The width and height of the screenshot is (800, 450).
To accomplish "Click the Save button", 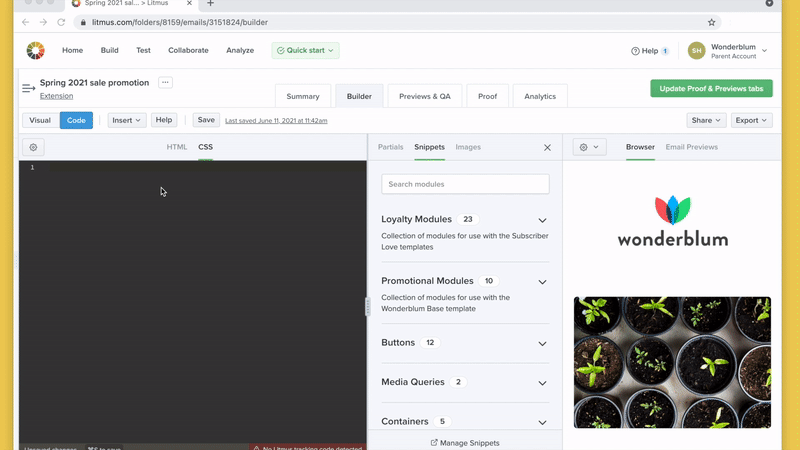I will tap(206, 120).
